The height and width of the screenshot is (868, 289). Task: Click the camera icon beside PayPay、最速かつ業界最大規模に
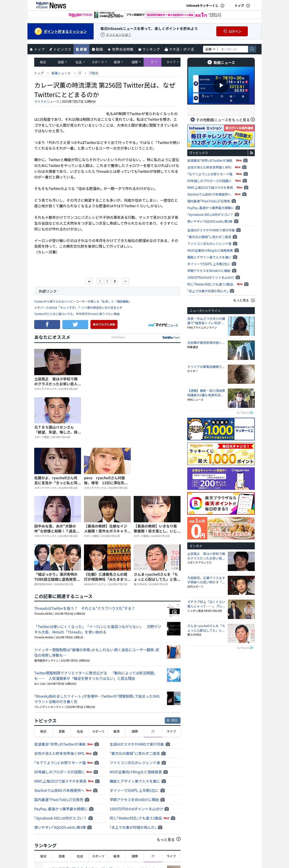237,208
